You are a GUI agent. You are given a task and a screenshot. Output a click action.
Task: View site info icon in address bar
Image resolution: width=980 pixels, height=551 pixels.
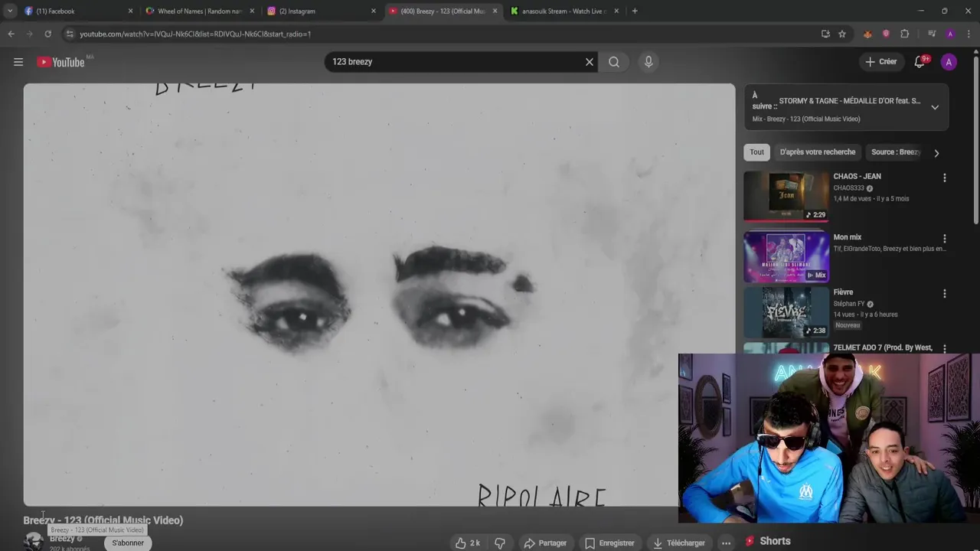[70, 34]
